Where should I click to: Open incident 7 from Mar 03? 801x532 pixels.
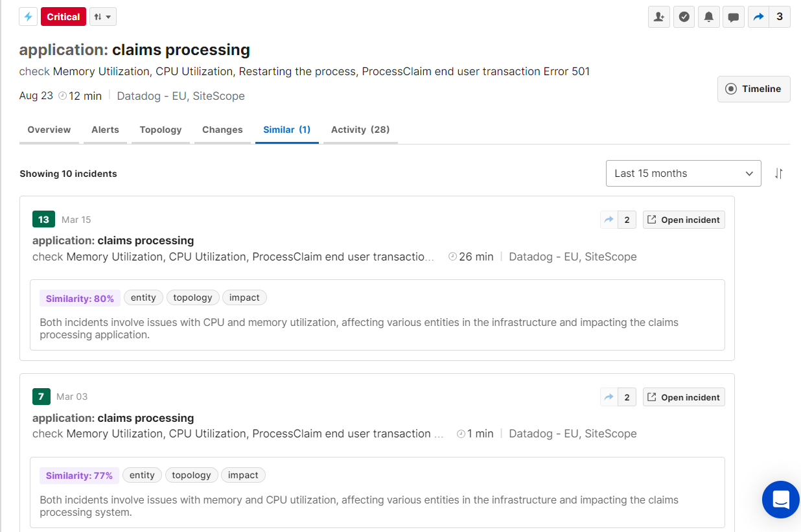point(684,397)
